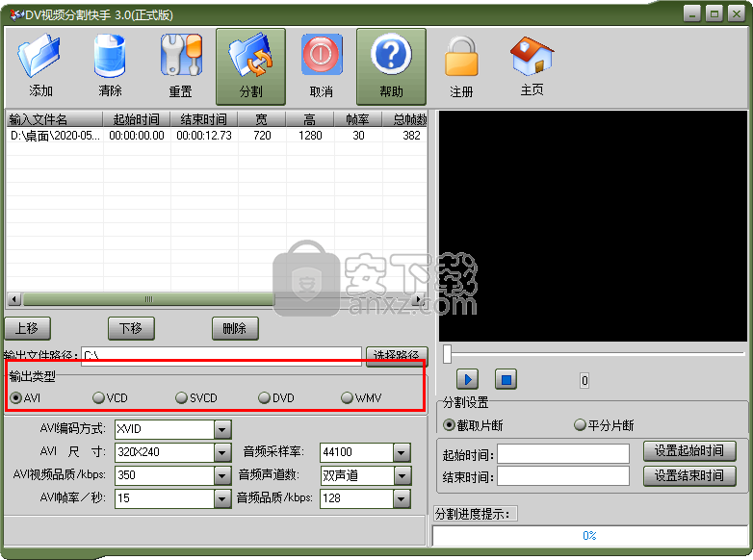Select SVCD output type
This screenshot has width=753, height=560.
(x=196, y=397)
